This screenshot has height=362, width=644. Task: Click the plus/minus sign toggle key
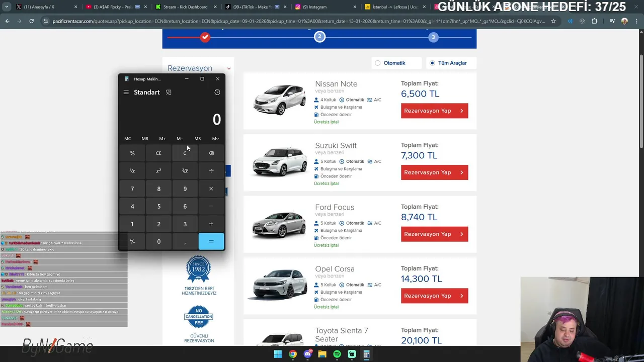132,241
